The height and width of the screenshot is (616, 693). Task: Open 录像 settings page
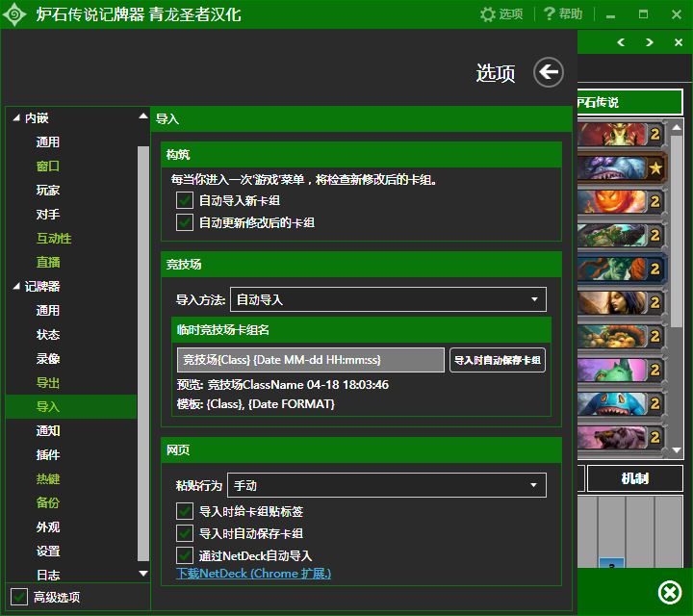click(x=48, y=358)
